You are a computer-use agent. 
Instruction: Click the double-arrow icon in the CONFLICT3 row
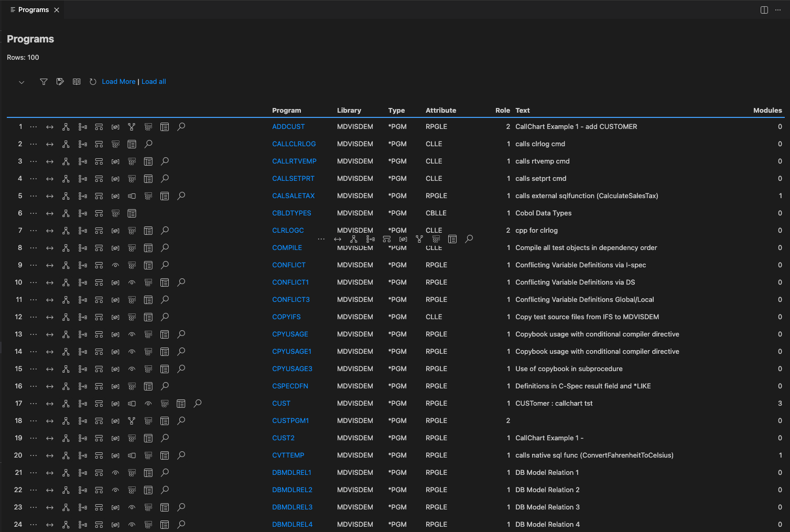pyautogui.click(x=50, y=300)
